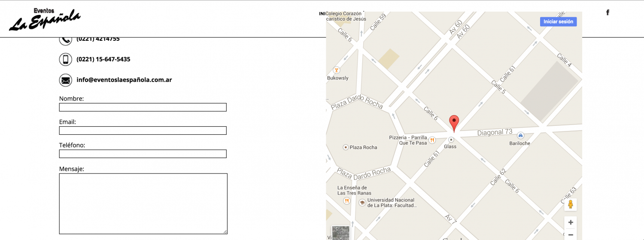The height and width of the screenshot is (240, 644).
Task: Click the Bariloche shop marker icon
Action: (520, 135)
